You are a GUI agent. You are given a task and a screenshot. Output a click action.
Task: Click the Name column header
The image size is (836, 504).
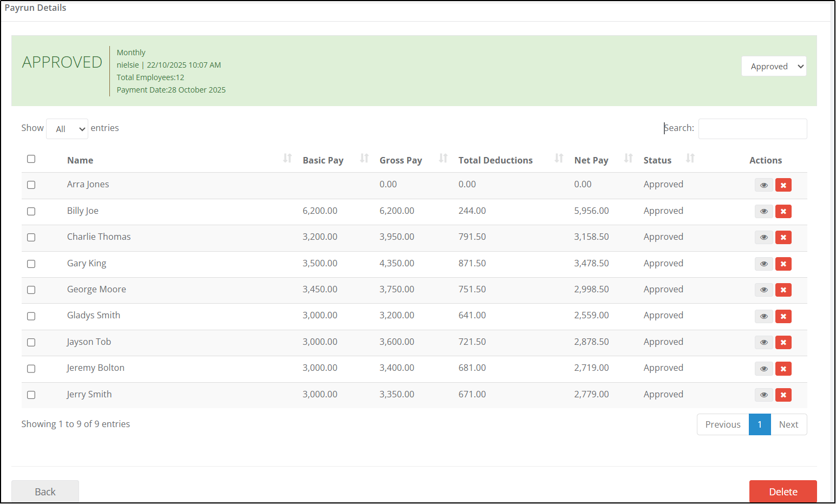click(x=80, y=160)
